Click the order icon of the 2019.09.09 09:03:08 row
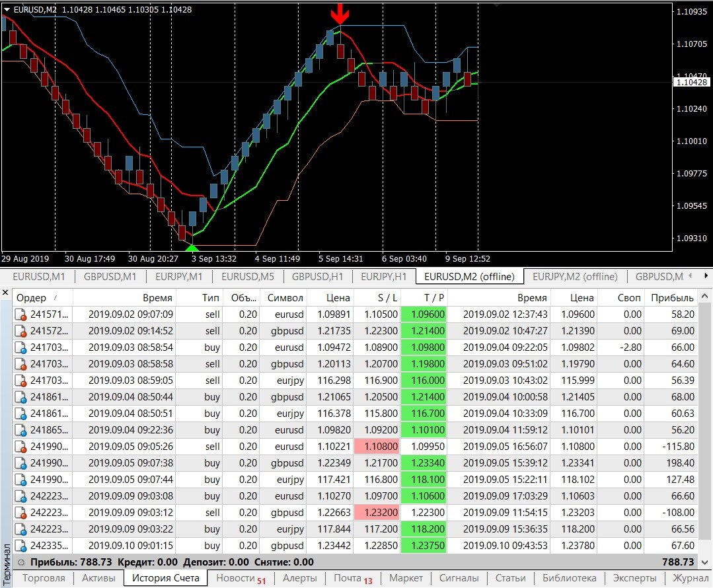713x588 pixels. pos(20,496)
